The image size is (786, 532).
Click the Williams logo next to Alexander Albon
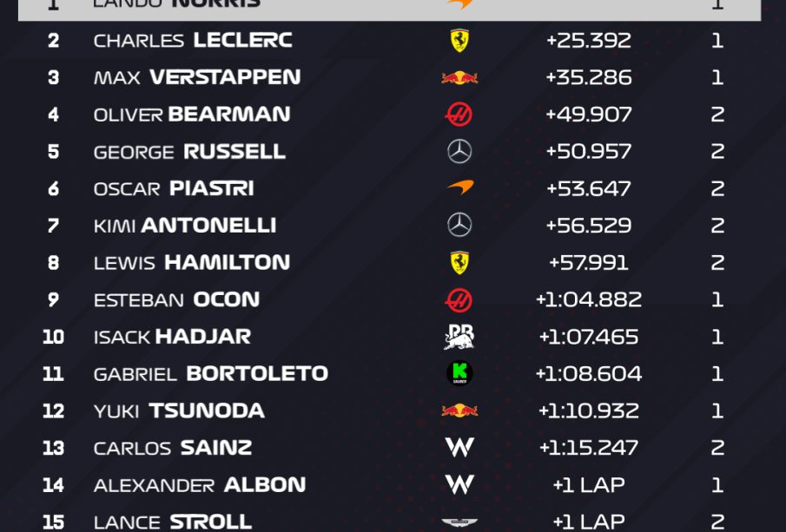click(x=459, y=484)
